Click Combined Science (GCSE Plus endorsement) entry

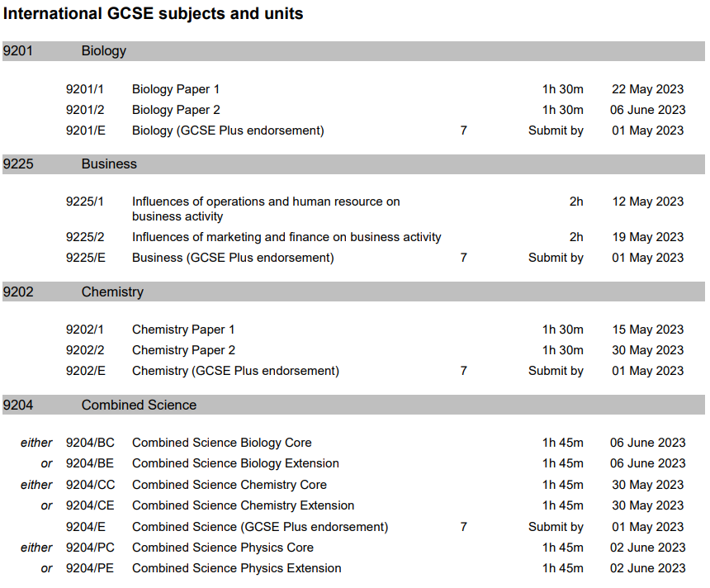(260, 527)
